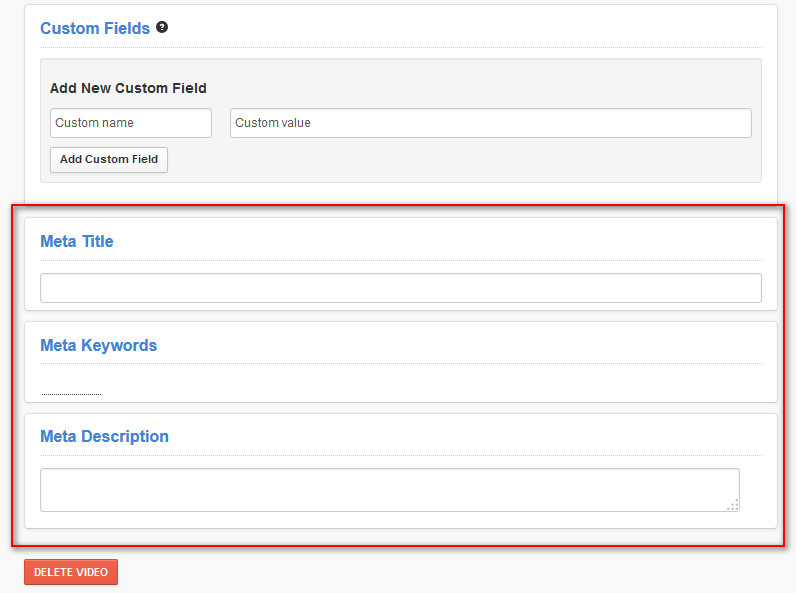
Task: Click the Meta Keywords section heading
Action: click(99, 345)
